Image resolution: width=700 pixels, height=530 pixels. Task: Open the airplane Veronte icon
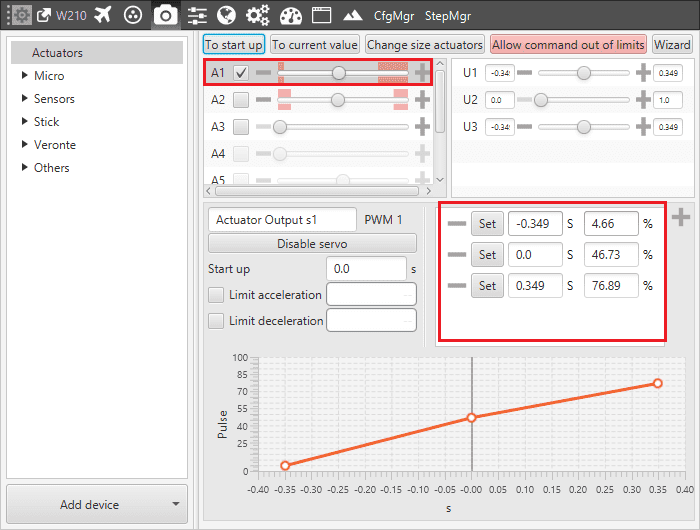(x=103, y=15)
